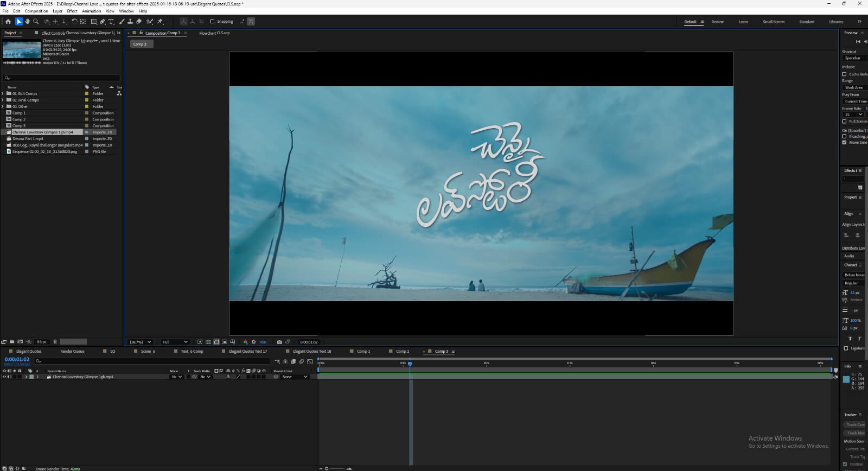Screen dimensions: 868x471
Task: Pick the Pen tool
Action: tap(103, 22)
